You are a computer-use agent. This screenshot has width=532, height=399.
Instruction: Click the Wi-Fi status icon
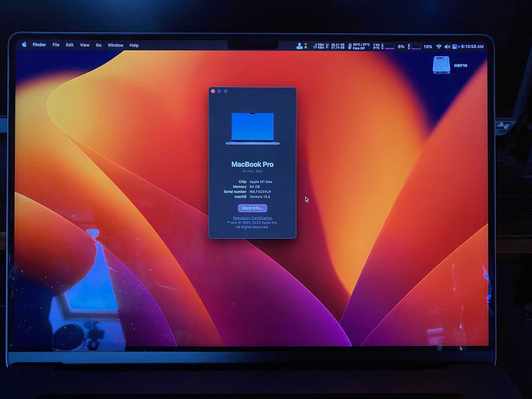click(439, 47)
